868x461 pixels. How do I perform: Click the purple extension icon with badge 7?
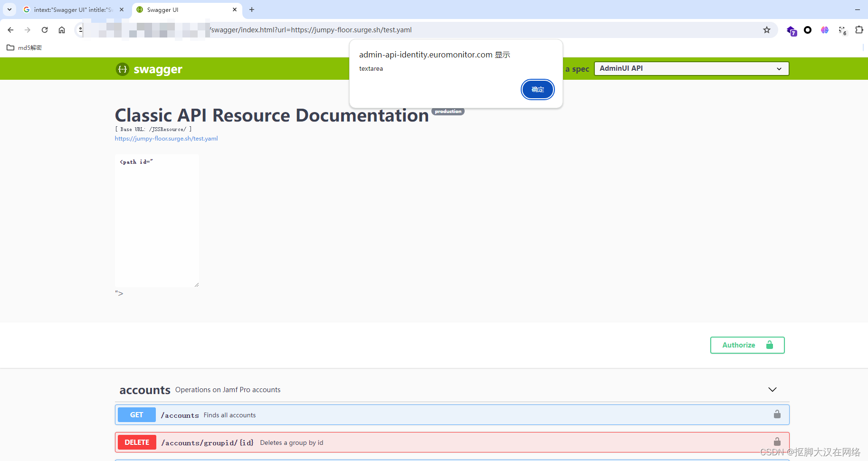pyautogui.click(x=792, y=30)
